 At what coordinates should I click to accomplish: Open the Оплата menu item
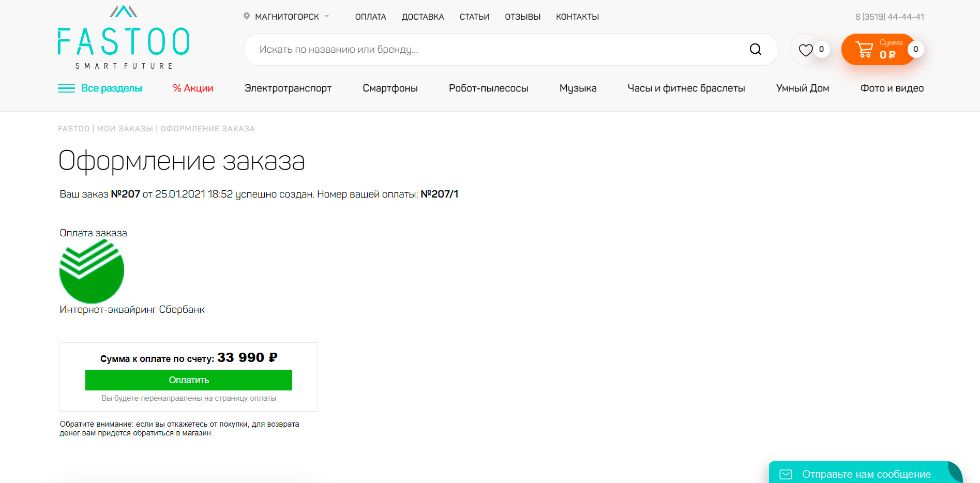click(370, 17)
